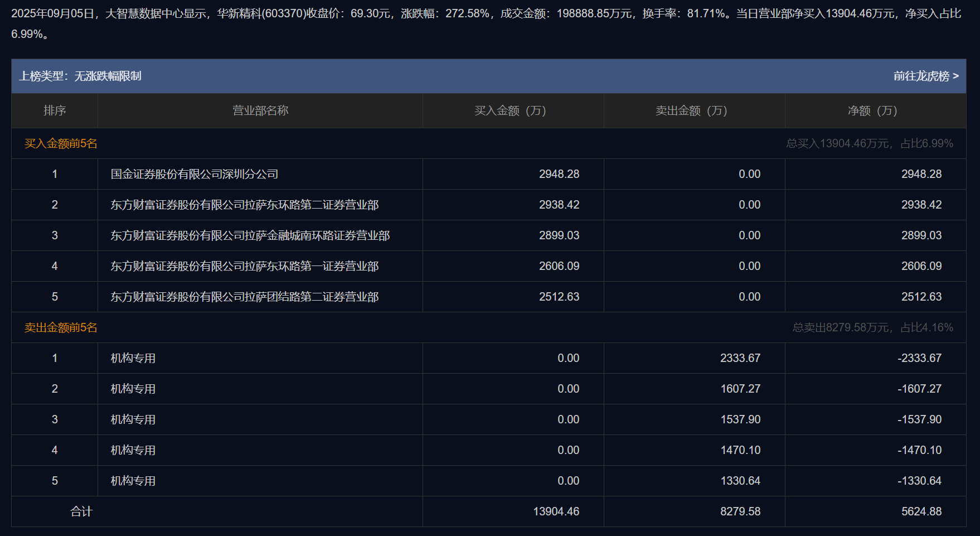Click the 净额（万） column header
The width and height of the screenshot is (980, 536).
872,110
